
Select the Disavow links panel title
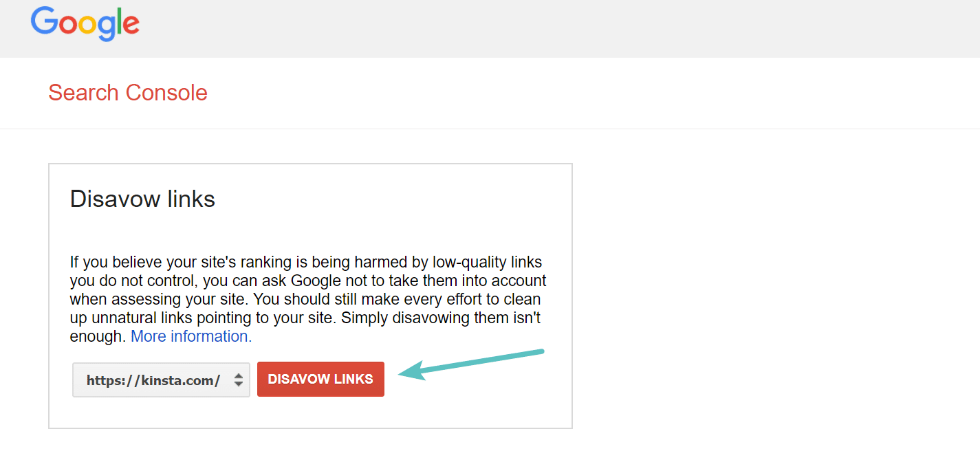click(x=142, y=199)
